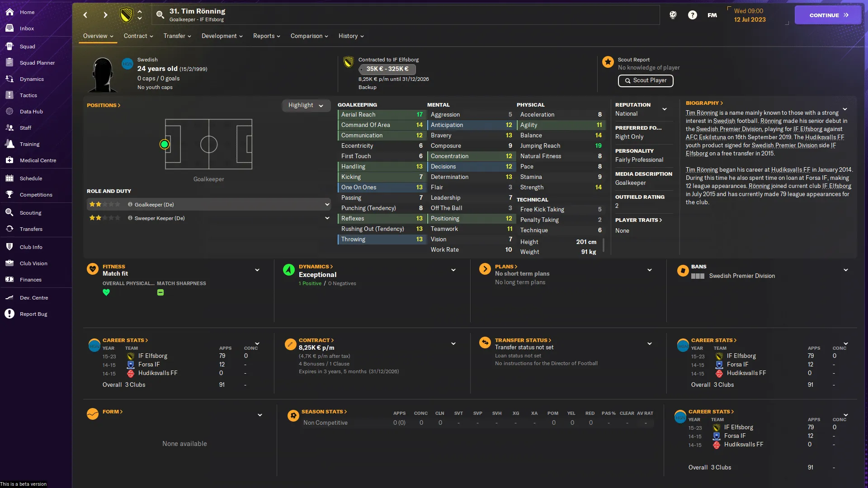The width and height of the screenshot is (868, 488).
Task: Expand the Goalkeeper (De) role dropdown
Action: point(327,205)
